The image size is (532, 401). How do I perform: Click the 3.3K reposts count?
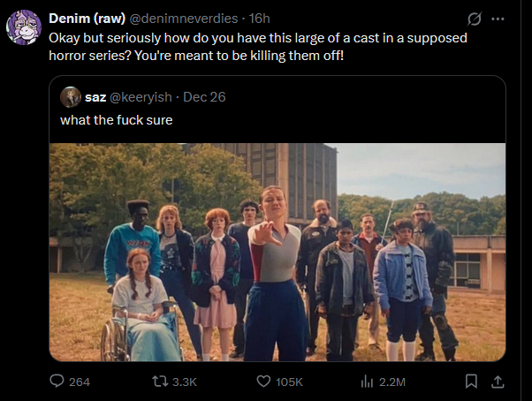pyautogui.click(x=185, y=382)
